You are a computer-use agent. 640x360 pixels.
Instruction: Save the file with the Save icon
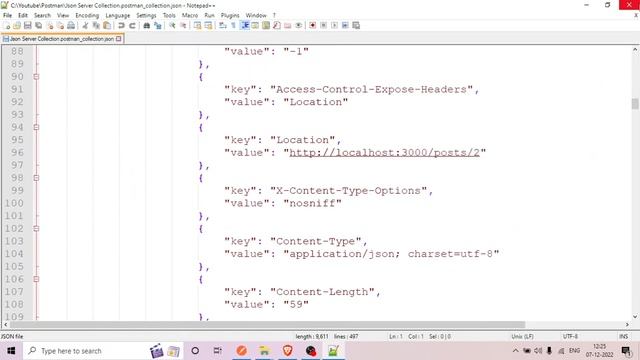coord(28,25)
